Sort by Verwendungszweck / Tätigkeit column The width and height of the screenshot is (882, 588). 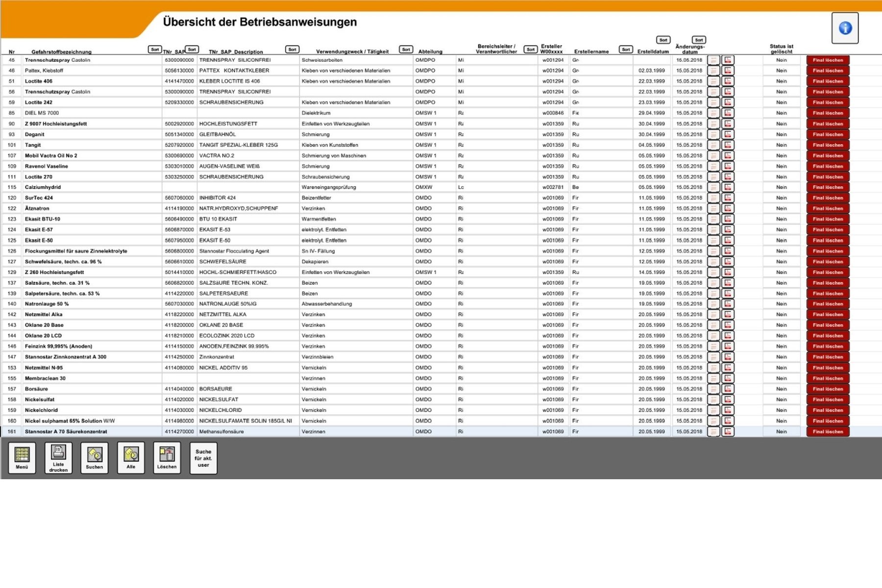pyautogui.click(x=406, y=49)
